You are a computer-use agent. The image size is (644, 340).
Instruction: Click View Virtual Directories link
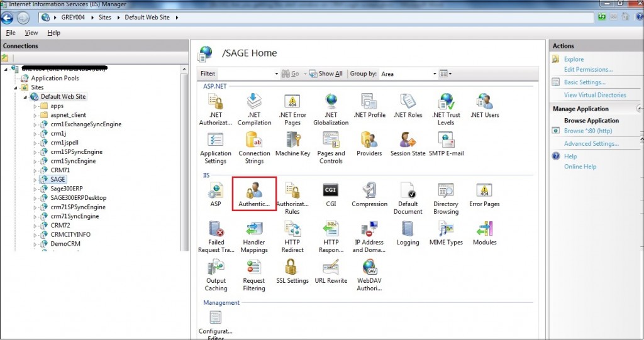(595, 95)
